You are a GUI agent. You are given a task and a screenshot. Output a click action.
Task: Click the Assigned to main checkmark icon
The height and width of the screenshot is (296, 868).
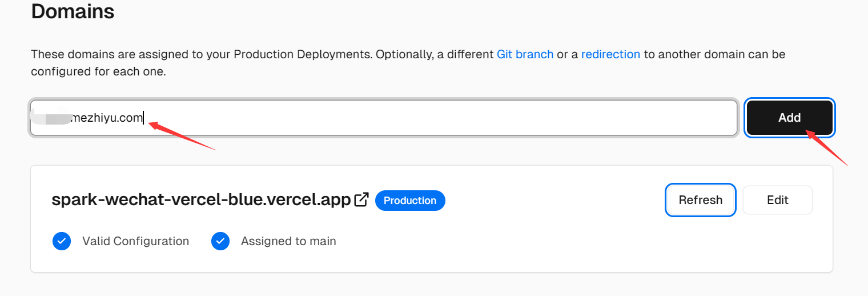point(220,241)
